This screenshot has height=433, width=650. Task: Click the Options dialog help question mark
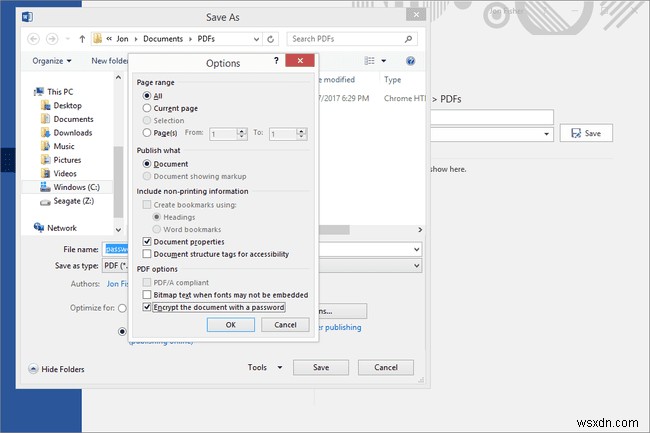276,60
